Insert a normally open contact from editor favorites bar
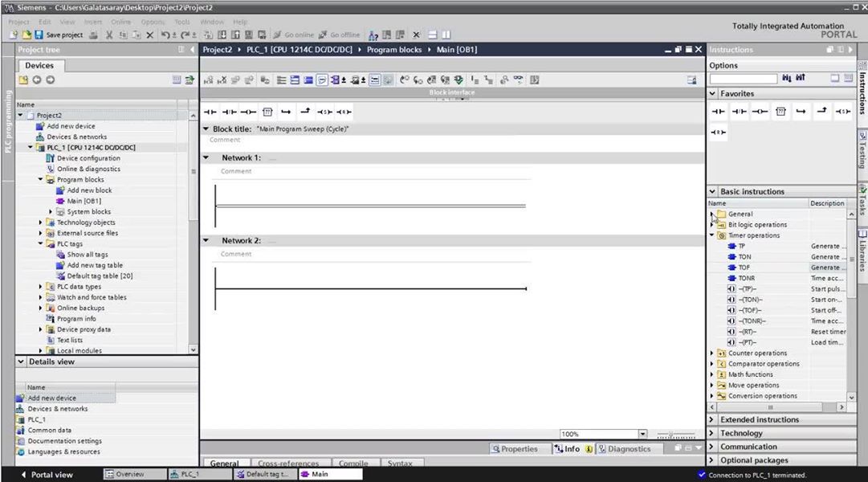The width and height of the screenshot is (868, 482). (210, 112)
